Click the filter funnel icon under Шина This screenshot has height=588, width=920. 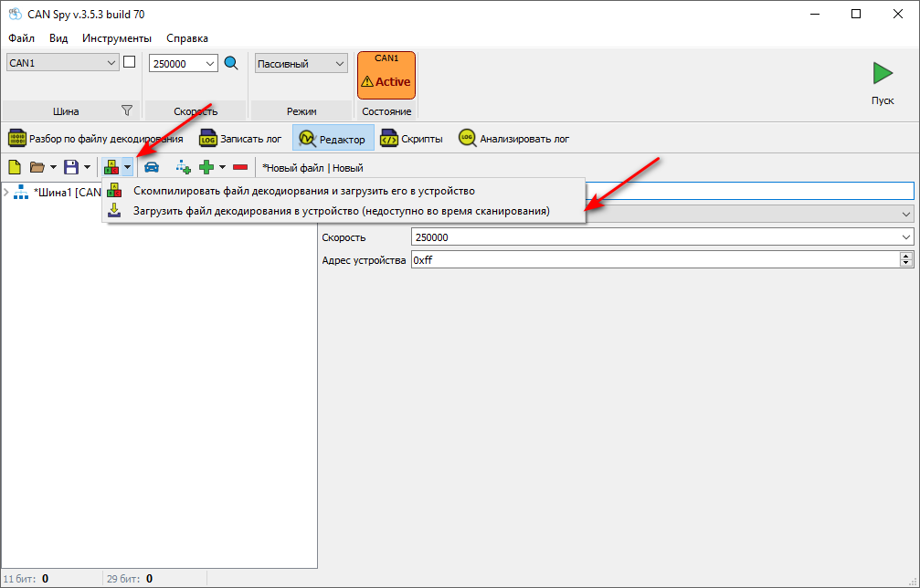127,111
